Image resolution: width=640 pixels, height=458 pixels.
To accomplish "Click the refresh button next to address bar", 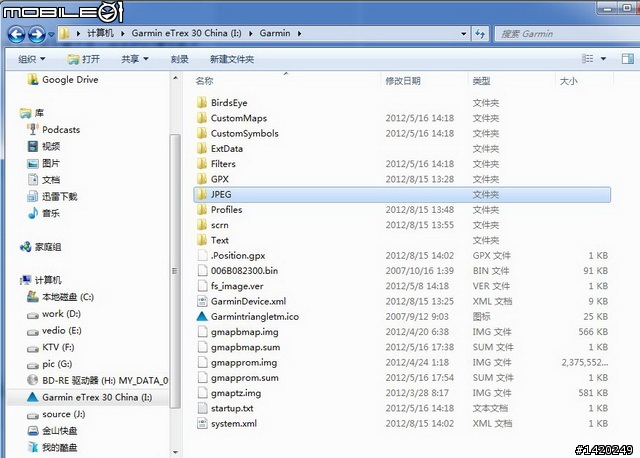I will (480, 33).
